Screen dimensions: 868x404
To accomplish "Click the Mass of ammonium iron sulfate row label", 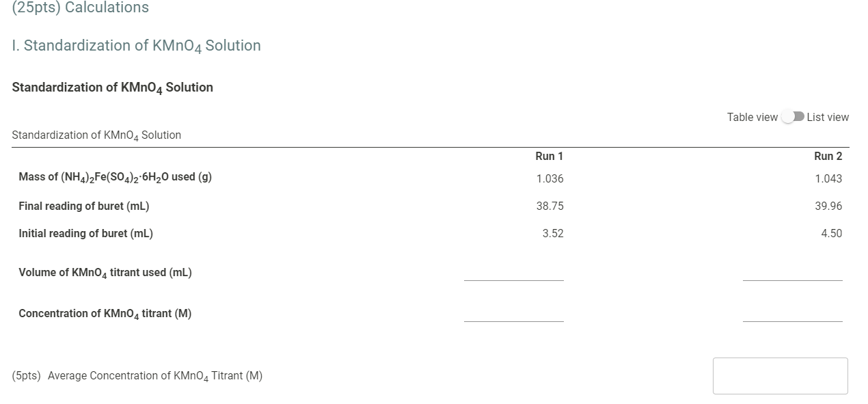I will [114, 176].
